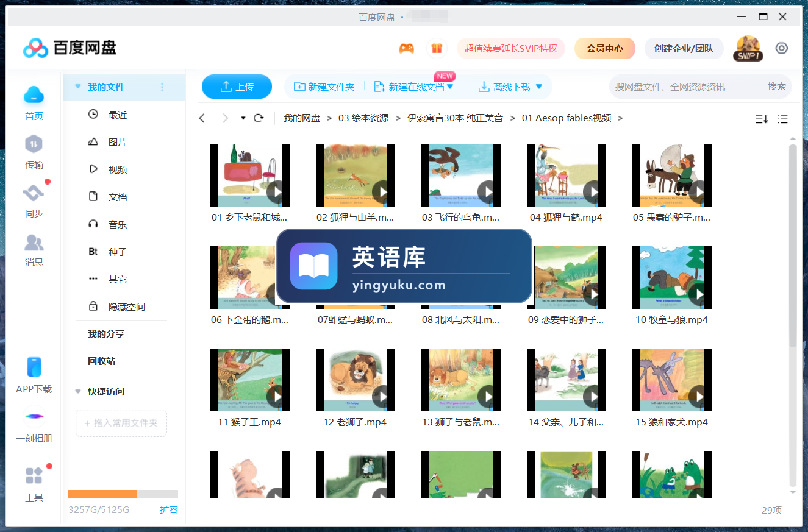Navigate to 我的网盘 in breadcrumb
This screenshot has height=532, width=808.
click(302, 118)
